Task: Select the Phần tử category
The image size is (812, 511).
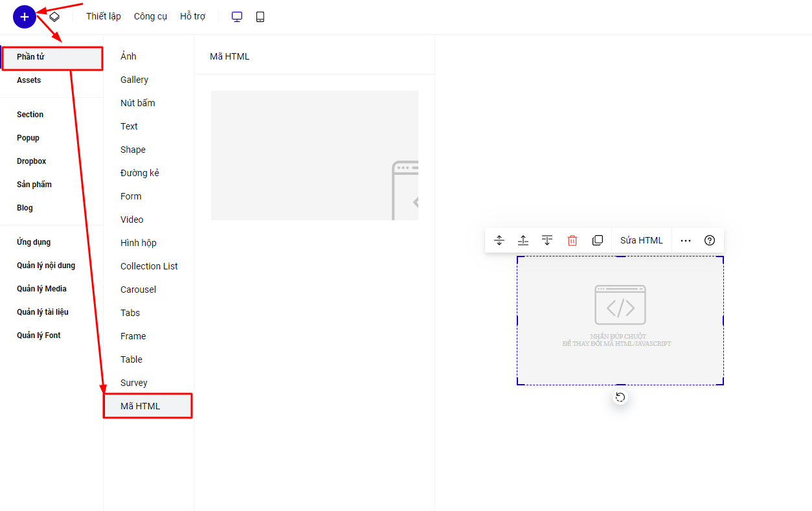Action: coord(52,57)
